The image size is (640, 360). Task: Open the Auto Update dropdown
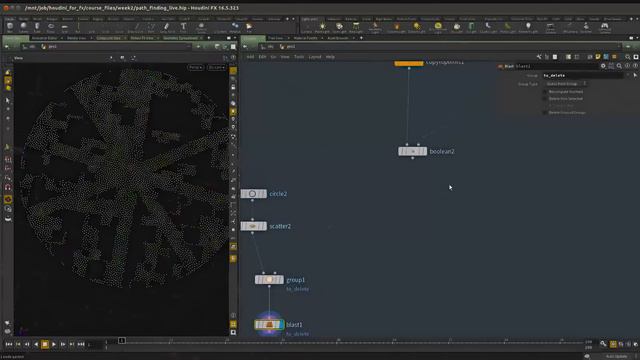tap(617, 356)
